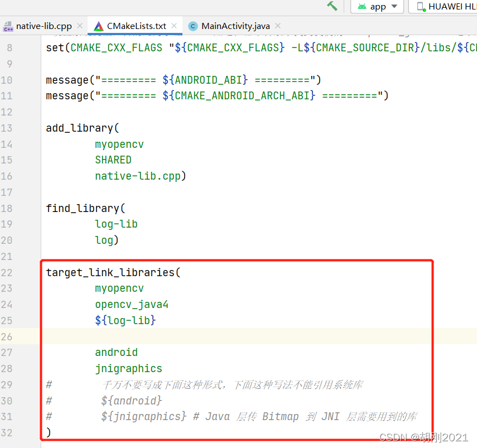Viewport: 477px width, 448px height.
Task: Click on set(CMAKE_CXX_FLAGS text
Action: 104,48
